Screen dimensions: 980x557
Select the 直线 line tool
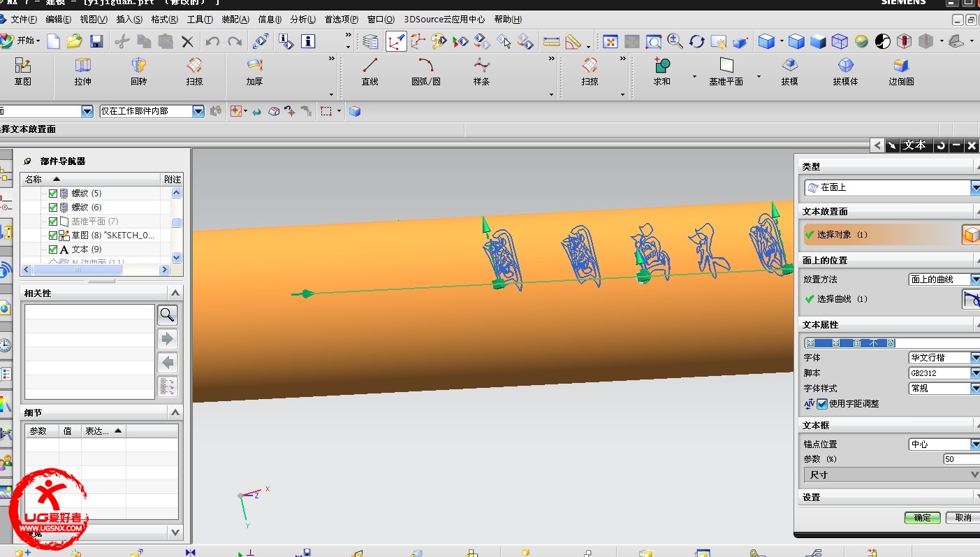(370, 72)
